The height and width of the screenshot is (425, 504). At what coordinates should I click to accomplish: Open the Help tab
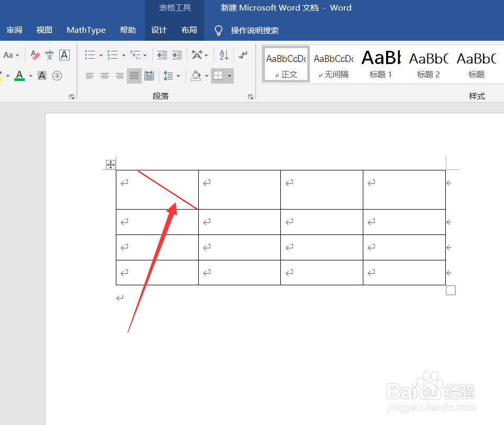click(127, 30)
